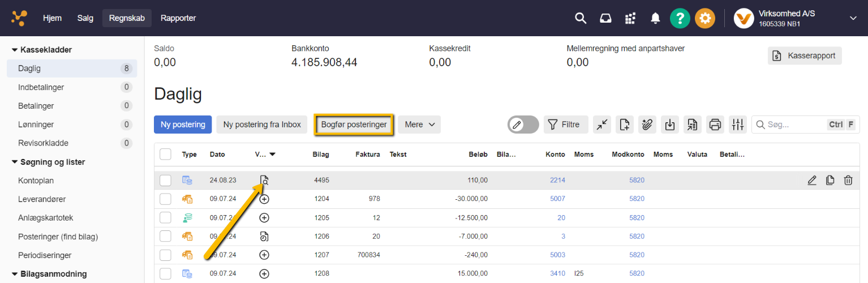Edit the 24.08.23 posting with pencil icon
This screenshot has height=283, width=868.
click(812, 181)
